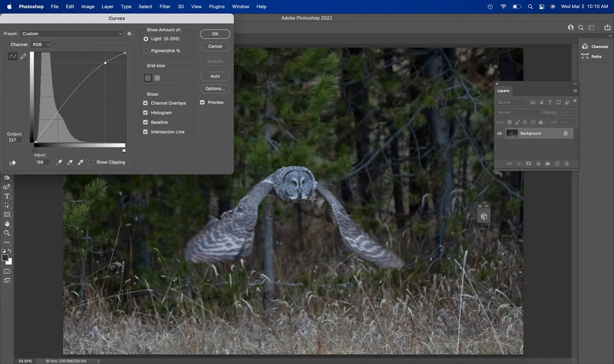This screenshot has height=364, width=614.
Task: Click the add layer mask icon
Action: click(x=528, y=163)
